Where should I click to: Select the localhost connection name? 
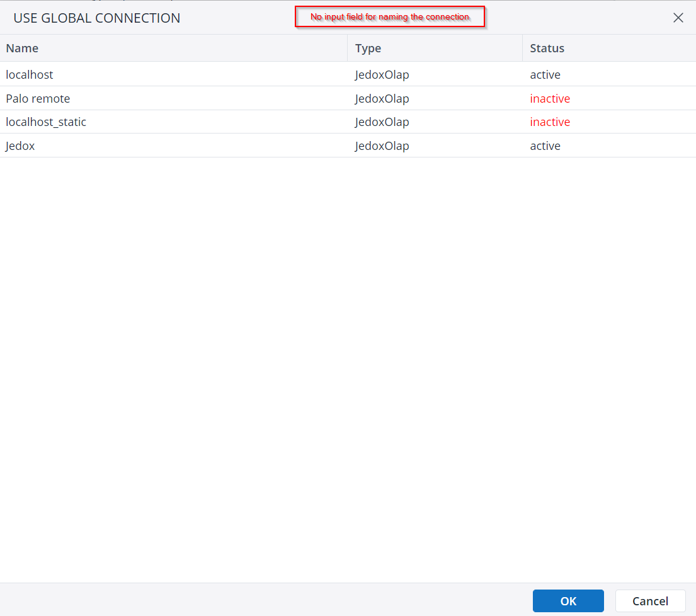[x=30, y=74]
